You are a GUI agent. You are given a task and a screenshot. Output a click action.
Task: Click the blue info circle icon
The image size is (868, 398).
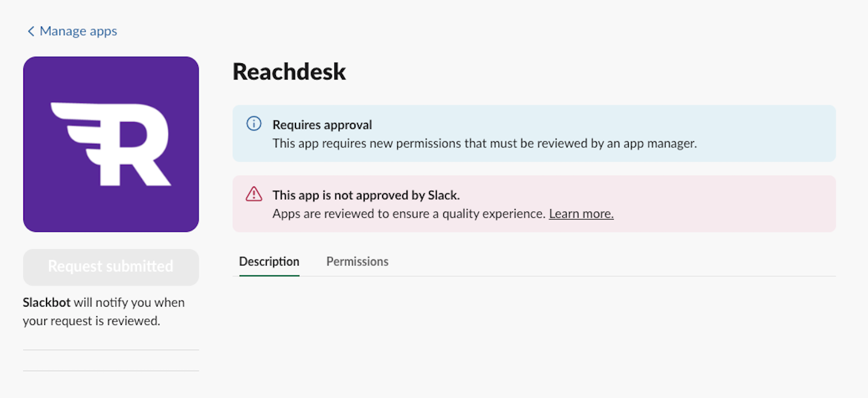click(254, 124)
